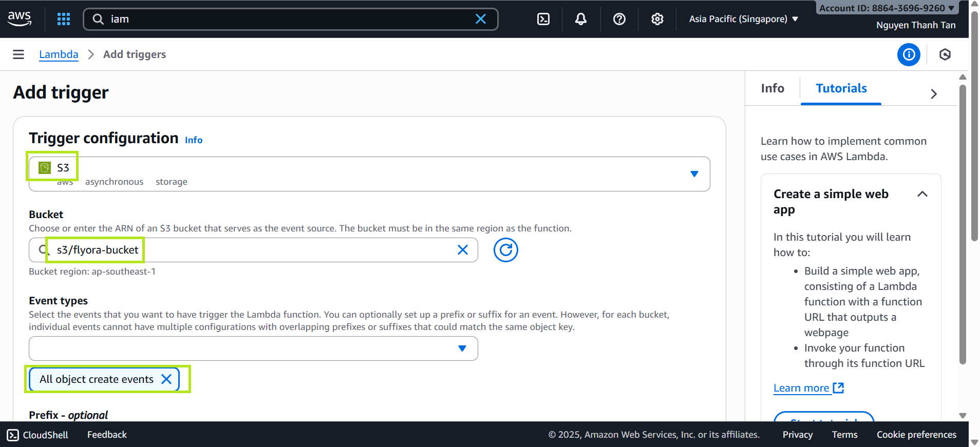Open the Account ID dropdown
This screenshot has height=447, width=980.
point(887,8)
